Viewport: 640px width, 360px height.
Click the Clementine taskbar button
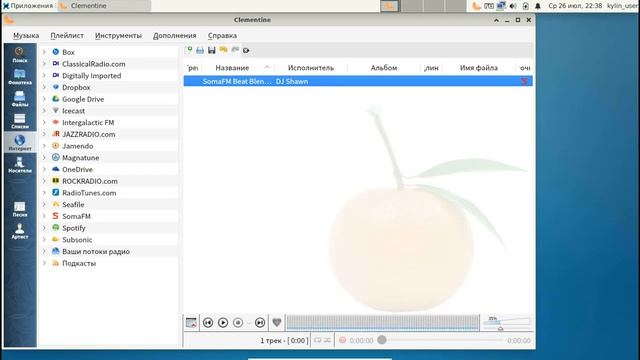coord(104,6)
